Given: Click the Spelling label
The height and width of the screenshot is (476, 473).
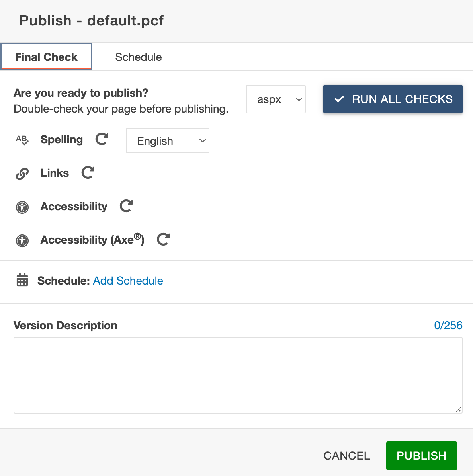Looking at the screenshot, I should (x=62, y=140).
